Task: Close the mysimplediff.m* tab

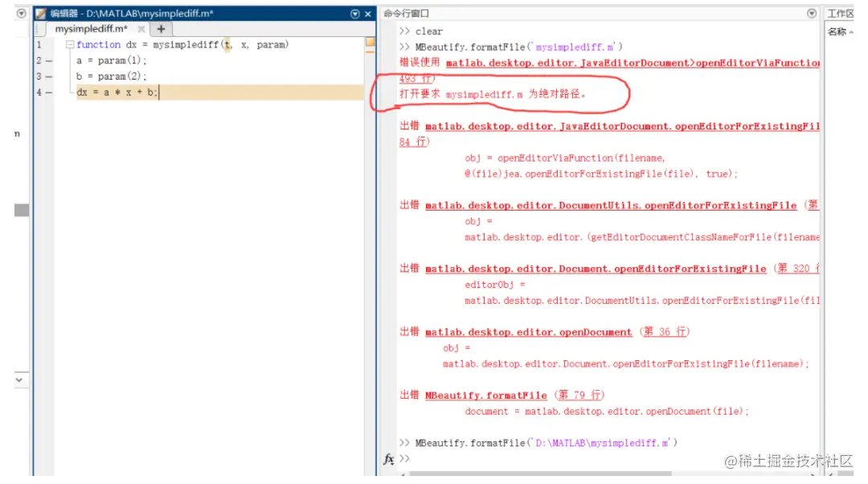Action: point(141,29)
